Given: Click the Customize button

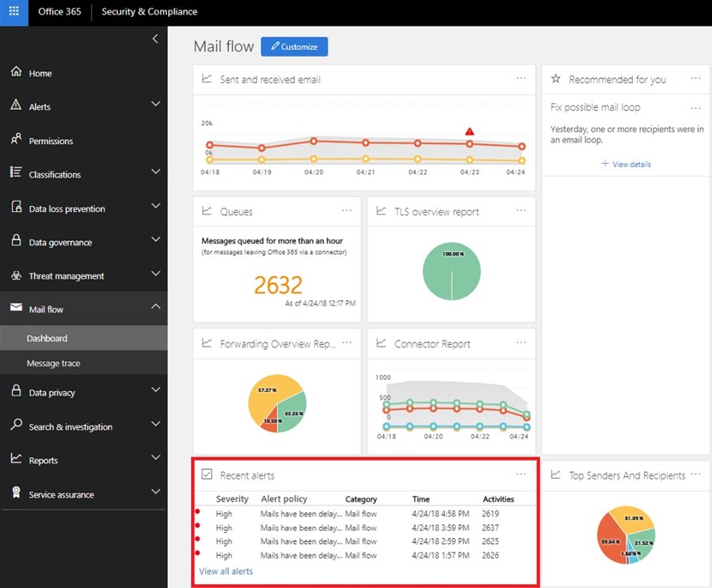Looking at the screenshot, I should pos(294,47).
